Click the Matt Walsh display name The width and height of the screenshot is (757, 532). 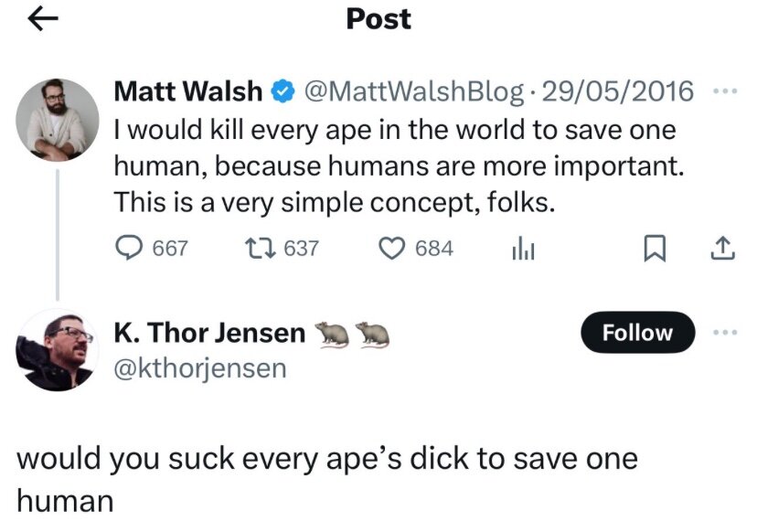[187, 91]
